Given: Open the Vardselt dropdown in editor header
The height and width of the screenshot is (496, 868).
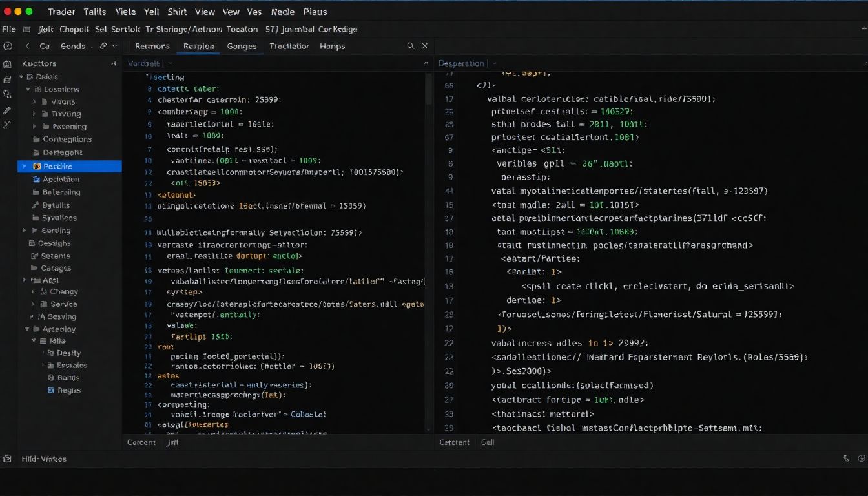Looking at the screenshot, I should tap(170, 63).
